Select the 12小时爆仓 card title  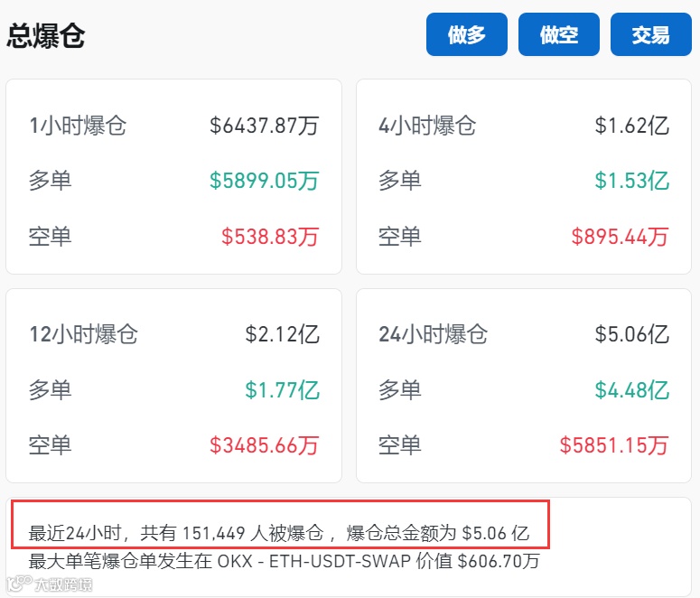(83, 334)
